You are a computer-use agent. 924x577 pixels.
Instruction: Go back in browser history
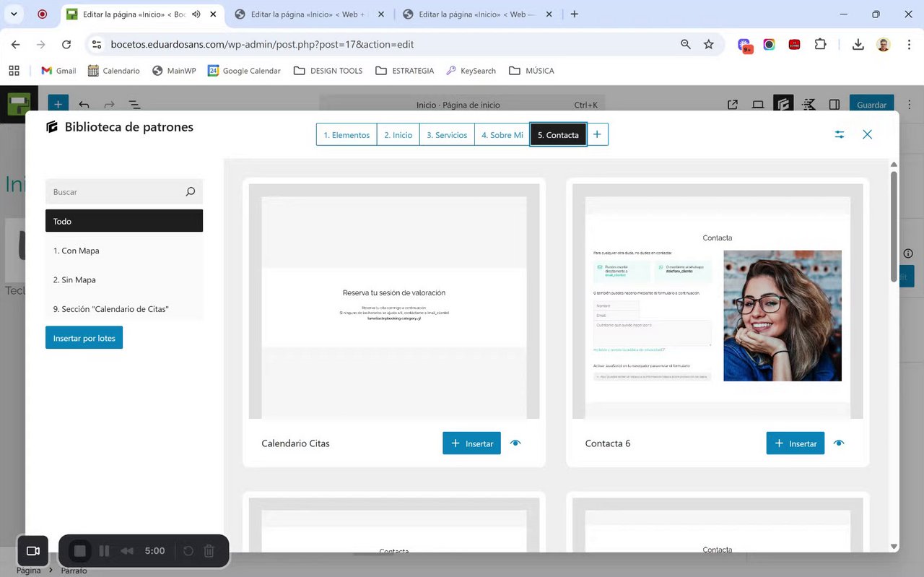[x=16, y=45]
